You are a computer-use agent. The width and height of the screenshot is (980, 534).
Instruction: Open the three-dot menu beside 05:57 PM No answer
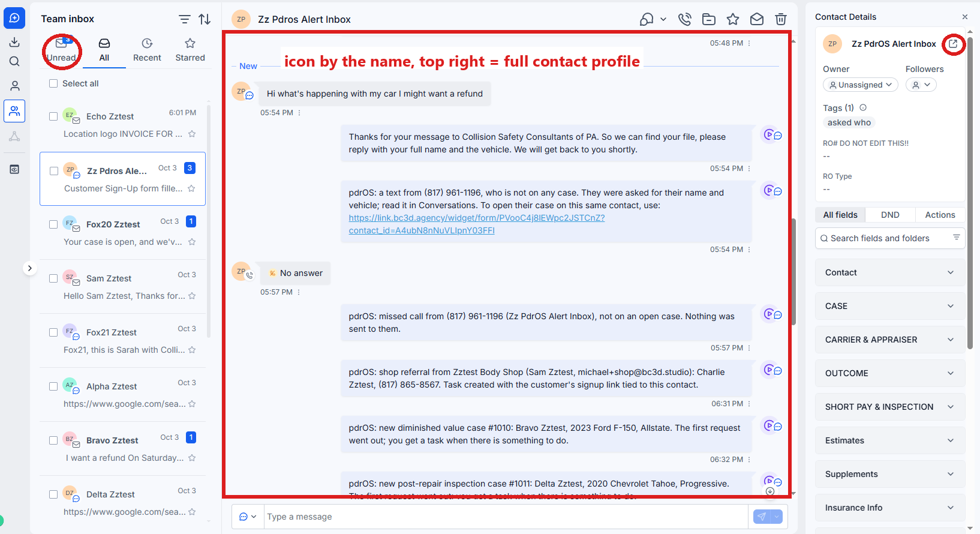click(x=299, y=292)
